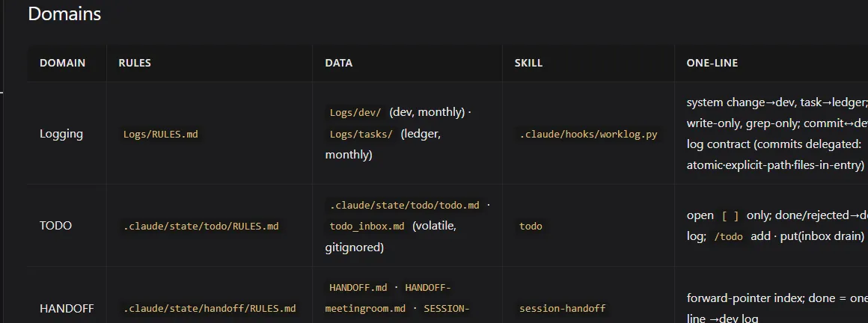The height and width of the screenshot is (323, 868).
Task: Click the Logs/dev/ code label
Action: point(355,112)
